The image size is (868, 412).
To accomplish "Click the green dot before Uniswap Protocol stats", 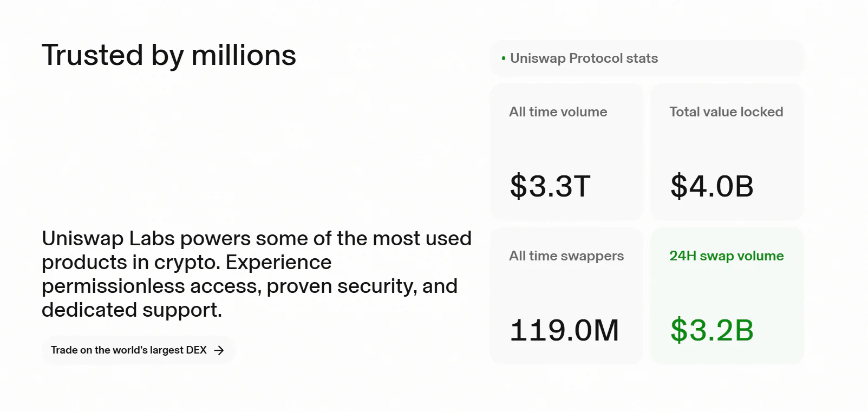I will (504, 58).
